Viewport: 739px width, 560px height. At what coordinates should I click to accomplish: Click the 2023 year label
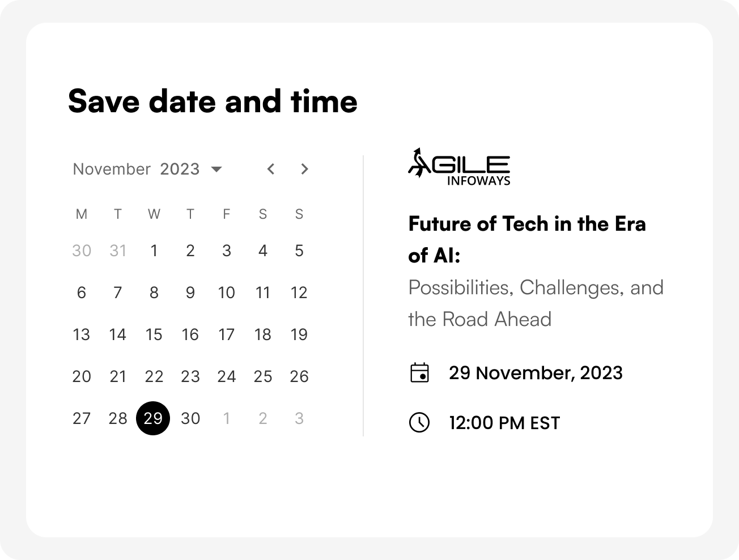180,169
